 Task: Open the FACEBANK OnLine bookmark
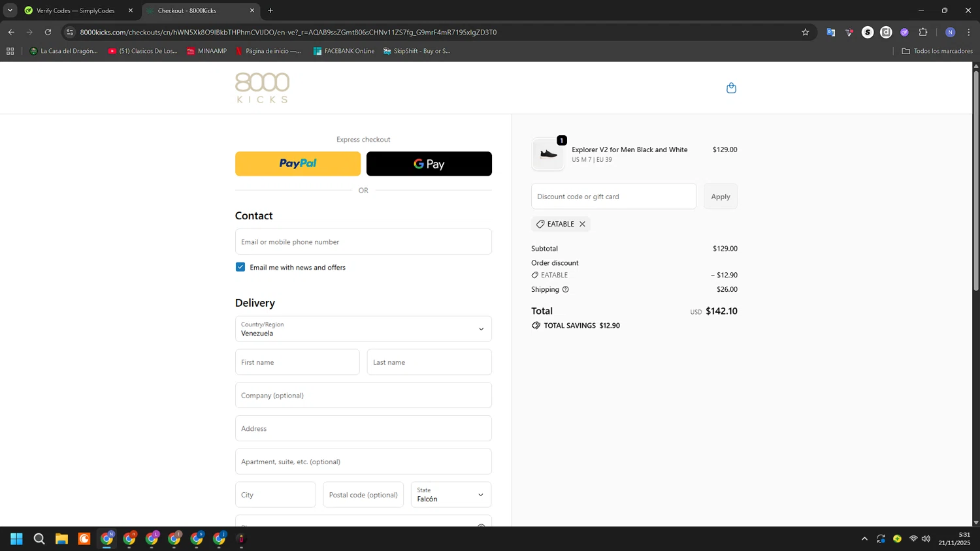click(x=344, y=51)
